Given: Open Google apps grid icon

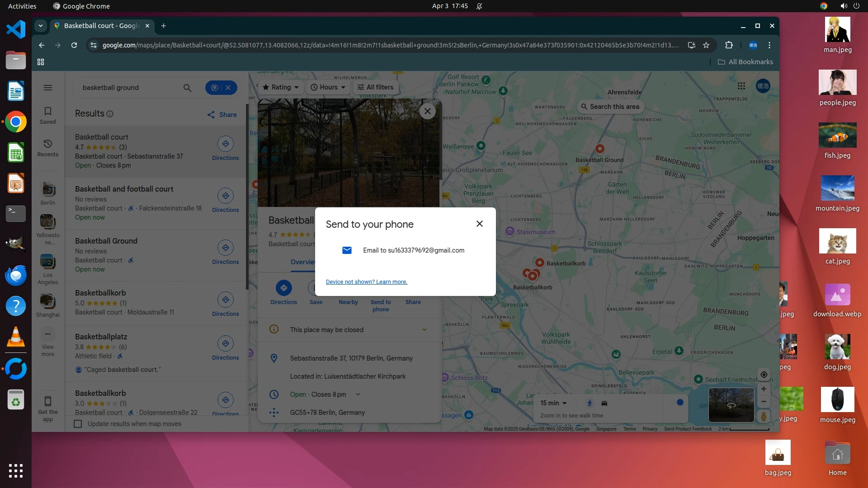Looking at the screenshot, I should point(741,86).
